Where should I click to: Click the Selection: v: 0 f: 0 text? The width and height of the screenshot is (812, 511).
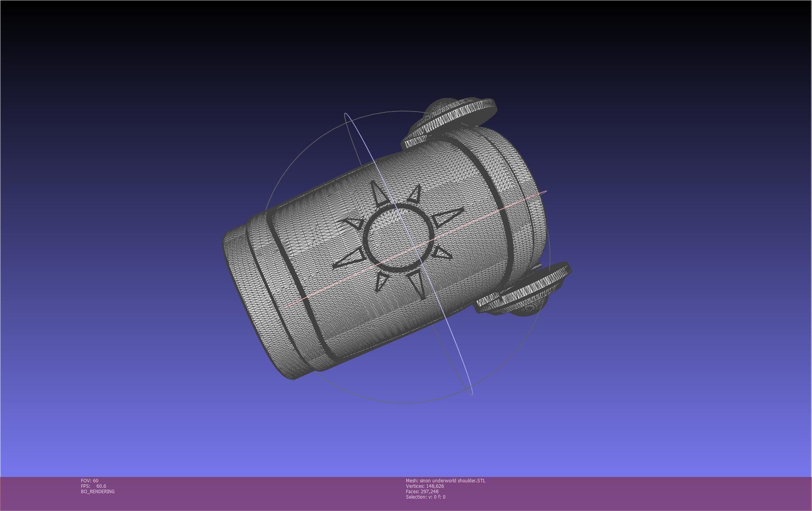(425, 497)
